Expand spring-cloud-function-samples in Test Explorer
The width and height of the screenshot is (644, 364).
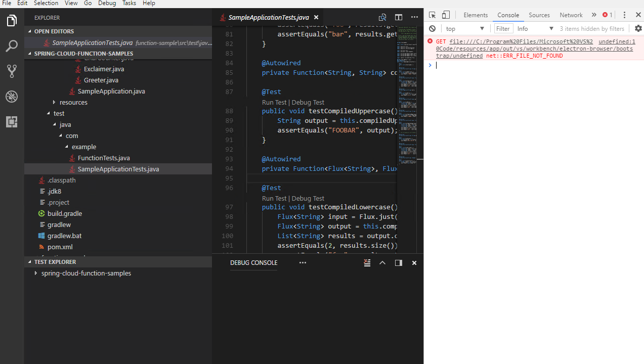click(x=35, y=272)
